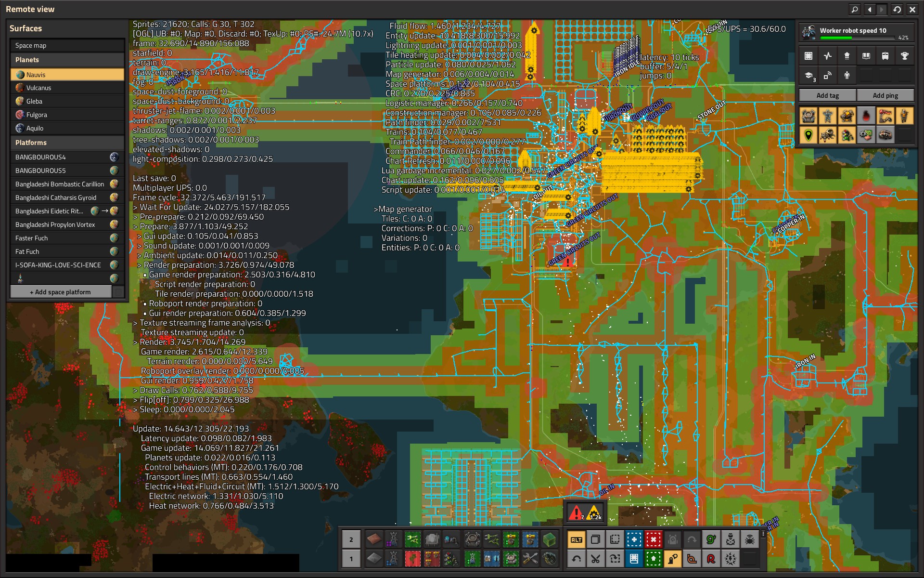Toggle ALT mode in shortcut bar
Screen dimensions: 924x578
tap(577, 540)
